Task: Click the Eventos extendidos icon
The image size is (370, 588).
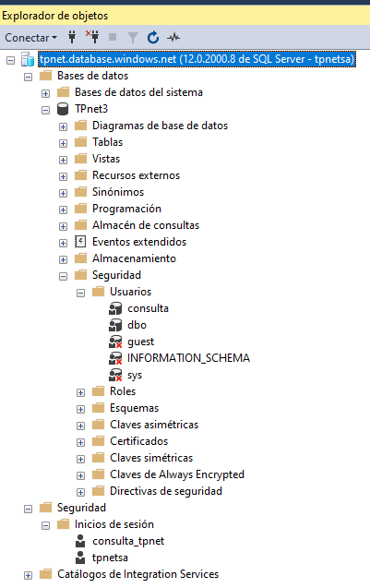Action: tap(80, 242)
